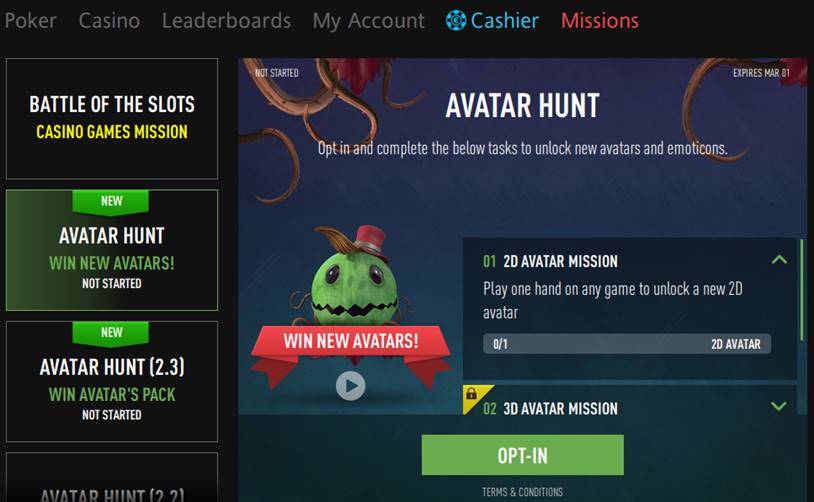Screen dimensions: 814x502
Task: Open the Terms & Conditions link
Action: pos(522,492)
